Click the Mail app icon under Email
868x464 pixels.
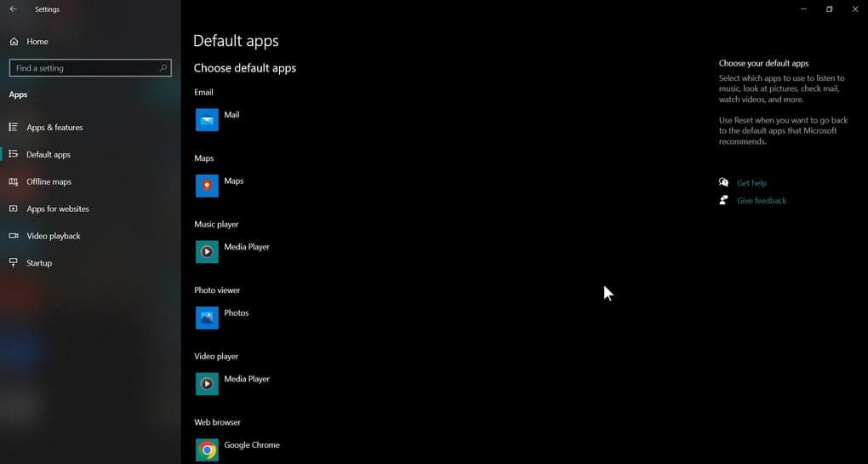tap(207, 119)
